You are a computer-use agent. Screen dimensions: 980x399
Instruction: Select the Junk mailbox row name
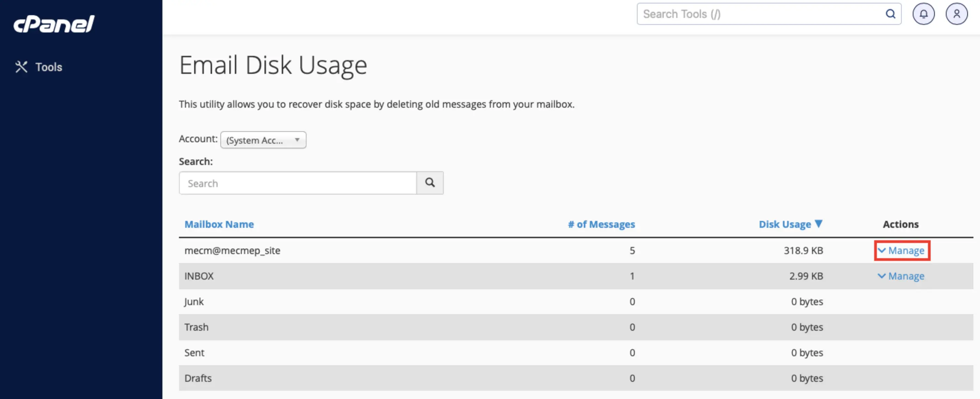click(x=194, y=302)
